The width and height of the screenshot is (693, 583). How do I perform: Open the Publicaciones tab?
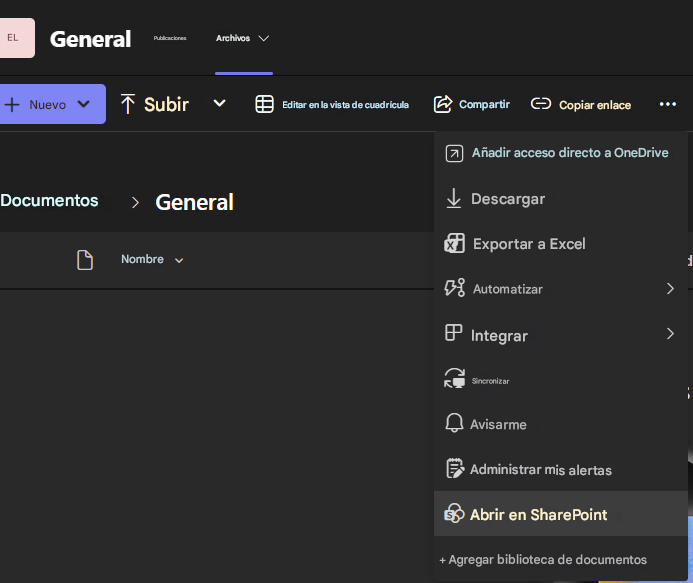pyautogui.click(x=170, y=38)
